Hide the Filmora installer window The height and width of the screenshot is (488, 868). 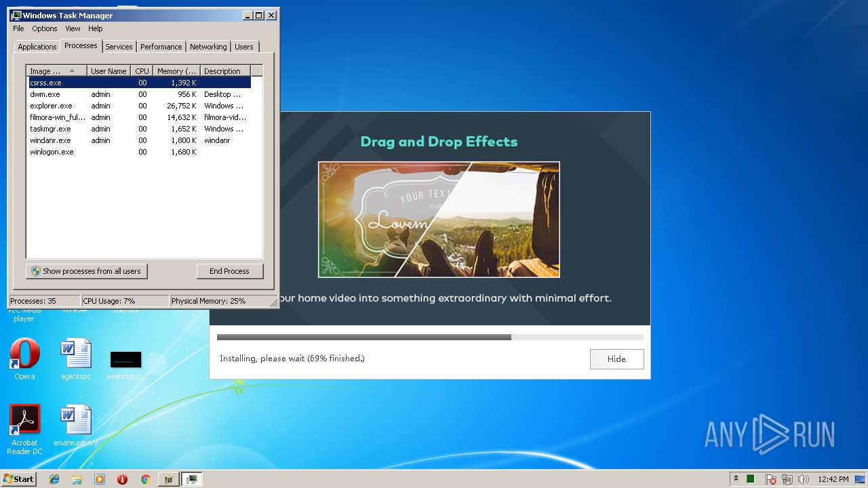(616, 359)
